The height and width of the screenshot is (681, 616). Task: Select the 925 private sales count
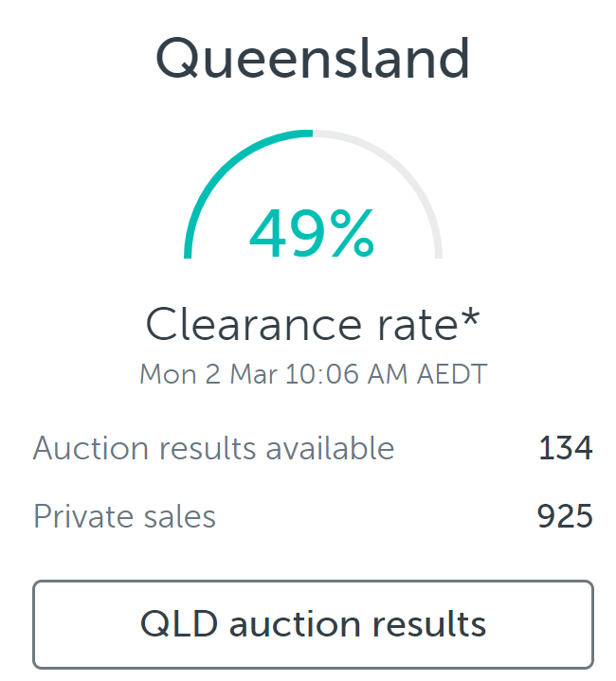(565, 516)
